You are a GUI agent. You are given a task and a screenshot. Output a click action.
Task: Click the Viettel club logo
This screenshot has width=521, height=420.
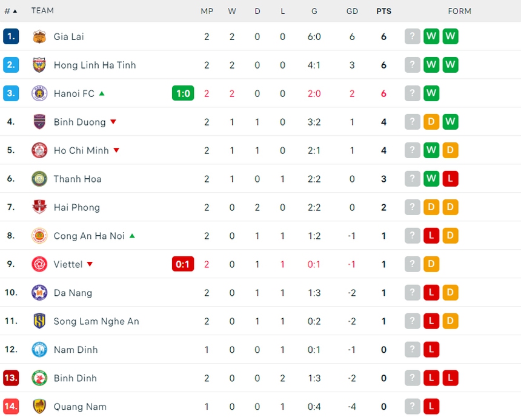pos(39,264)
